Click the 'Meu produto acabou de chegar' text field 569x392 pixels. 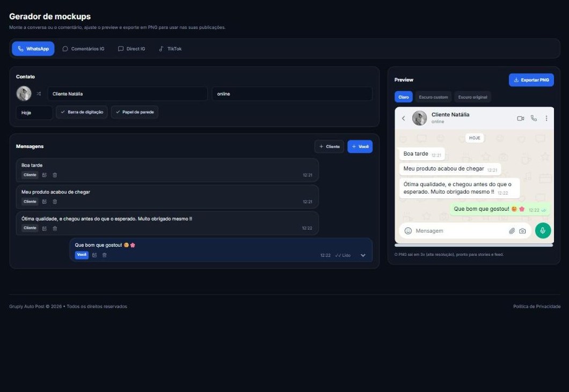[x=167, y=192]
